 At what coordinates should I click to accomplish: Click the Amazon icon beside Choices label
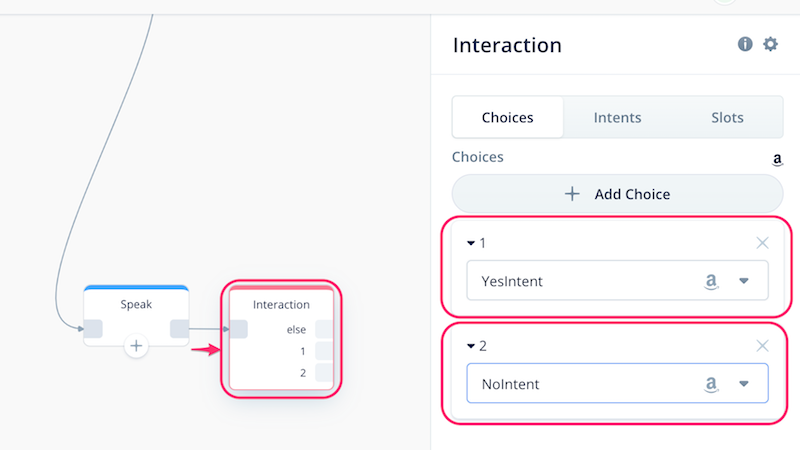pos(777,159)
